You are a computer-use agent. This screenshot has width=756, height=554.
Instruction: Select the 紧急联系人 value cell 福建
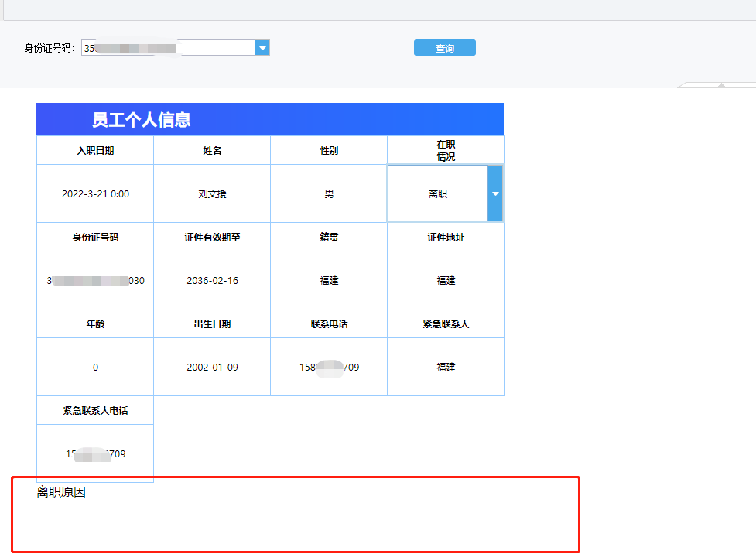(x=446, y=367)
